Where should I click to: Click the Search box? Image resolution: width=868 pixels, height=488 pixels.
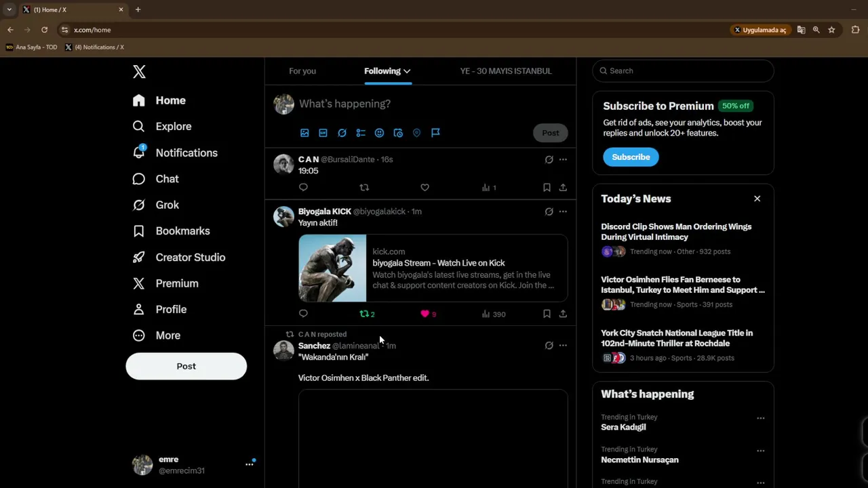(x=683, y=70)
